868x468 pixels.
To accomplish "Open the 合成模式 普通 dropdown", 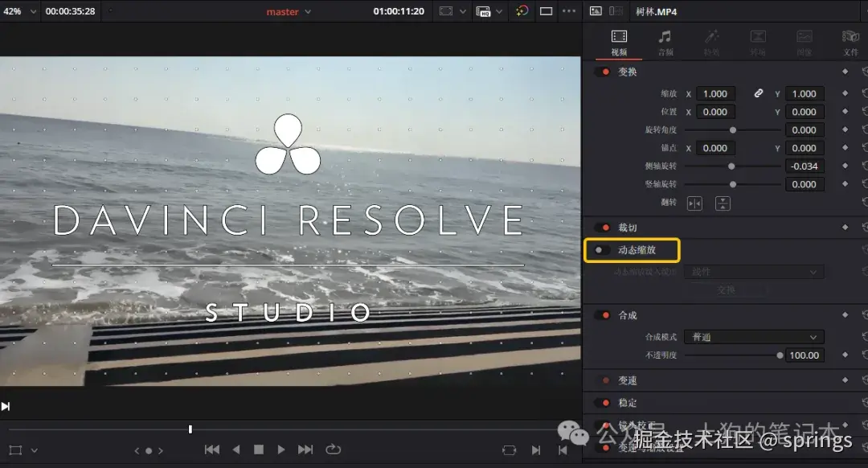I will click(754, 337).
